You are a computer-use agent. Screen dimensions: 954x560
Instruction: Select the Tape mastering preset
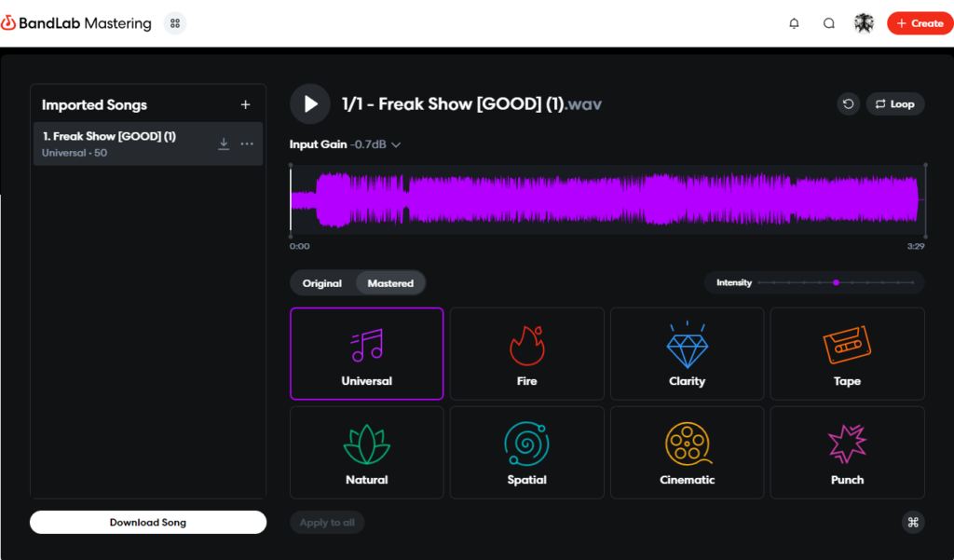tap(848, 354)
